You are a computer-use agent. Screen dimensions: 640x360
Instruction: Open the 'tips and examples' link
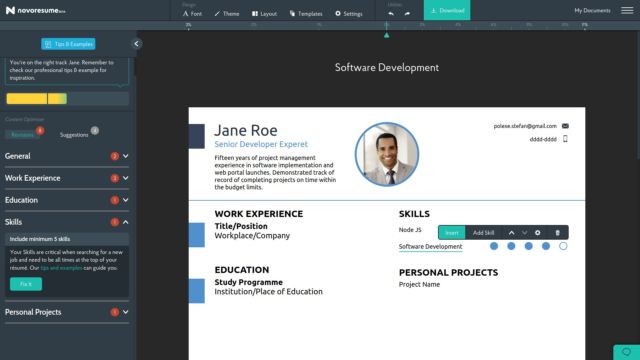tap(61, 268)
